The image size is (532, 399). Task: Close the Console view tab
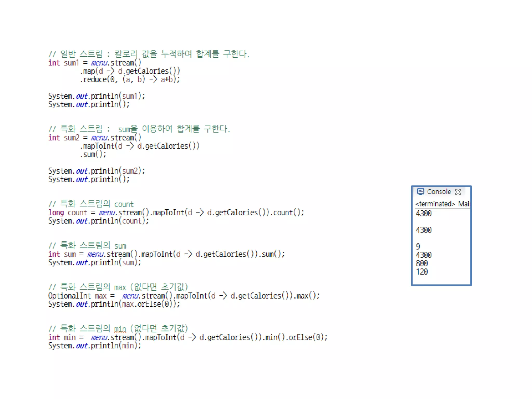(458, 192)
